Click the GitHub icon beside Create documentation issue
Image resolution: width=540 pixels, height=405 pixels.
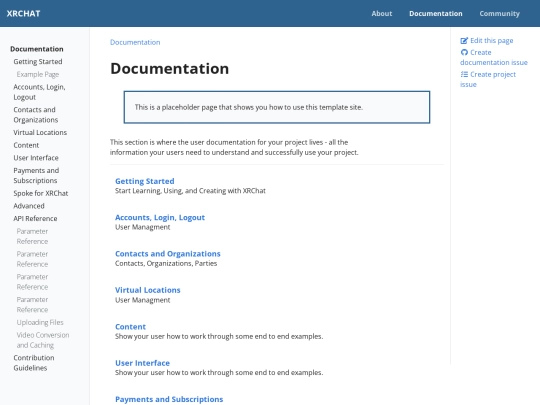click(464, 52)
